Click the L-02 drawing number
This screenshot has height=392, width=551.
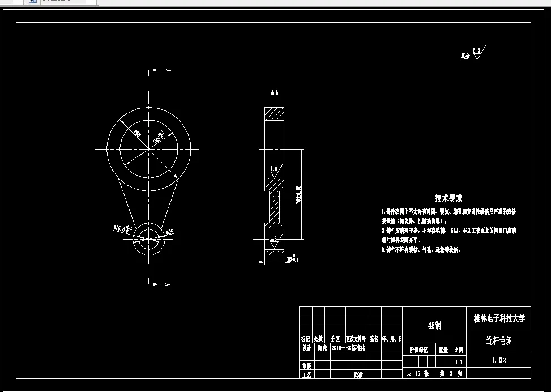[x=499, y=360]
